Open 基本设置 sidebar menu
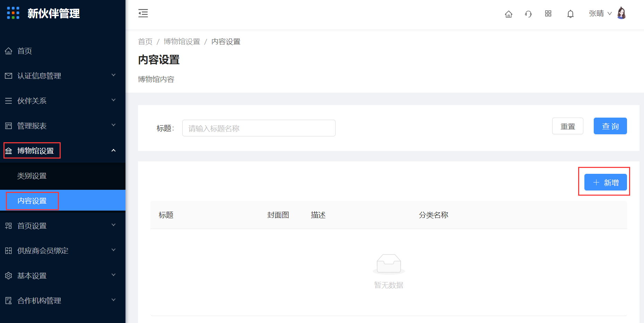 [63, 276]
